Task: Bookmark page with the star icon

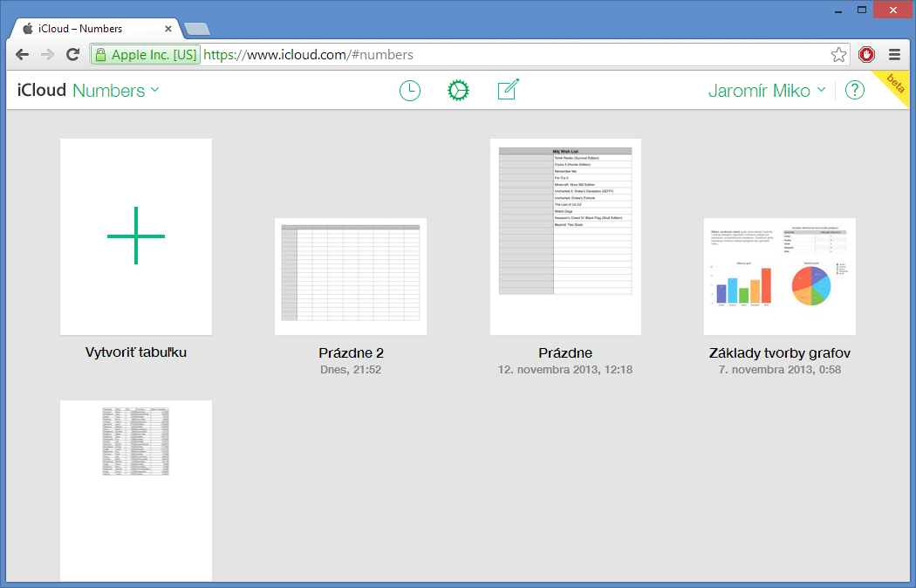Action: click(x=838, y=55)
